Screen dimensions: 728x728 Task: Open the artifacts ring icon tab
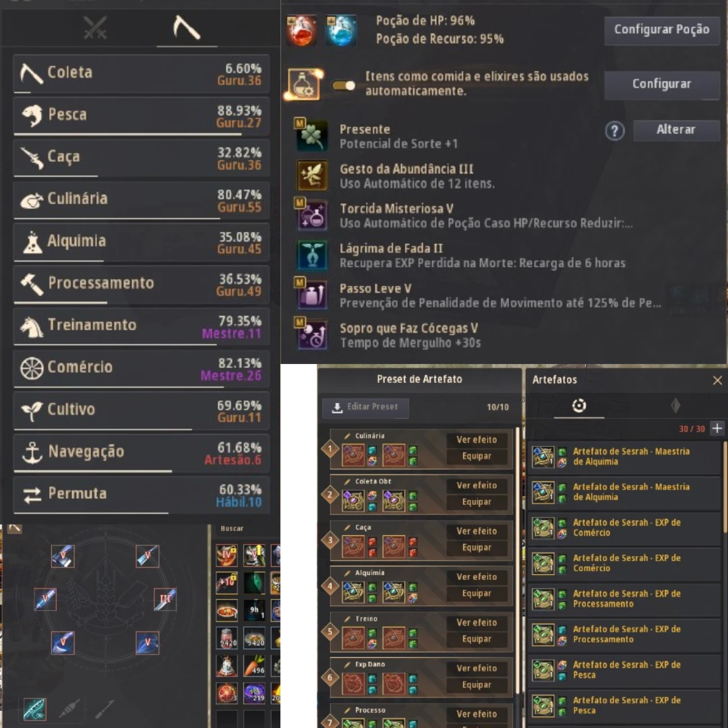click(x=579, y=405)
